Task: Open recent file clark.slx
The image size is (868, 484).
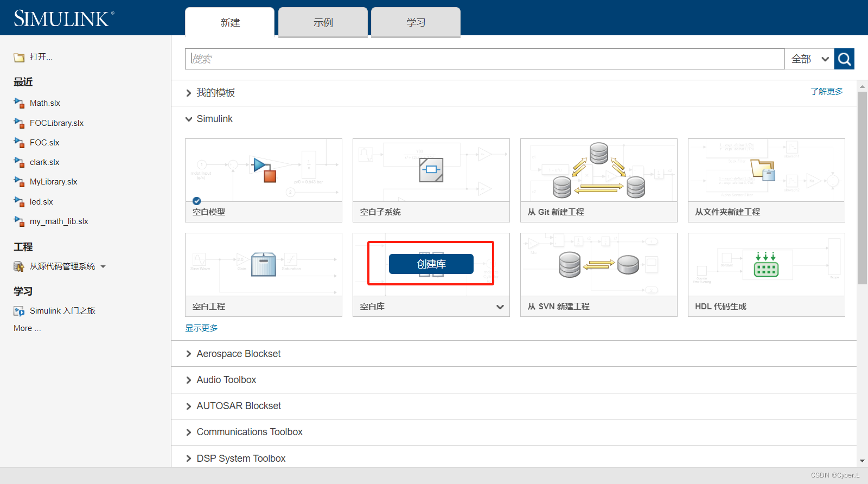Action: [44, 162]
